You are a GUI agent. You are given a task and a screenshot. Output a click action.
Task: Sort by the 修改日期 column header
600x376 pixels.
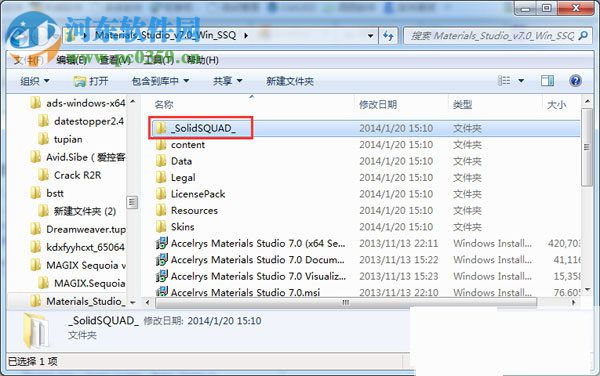(x=378, y=104)
